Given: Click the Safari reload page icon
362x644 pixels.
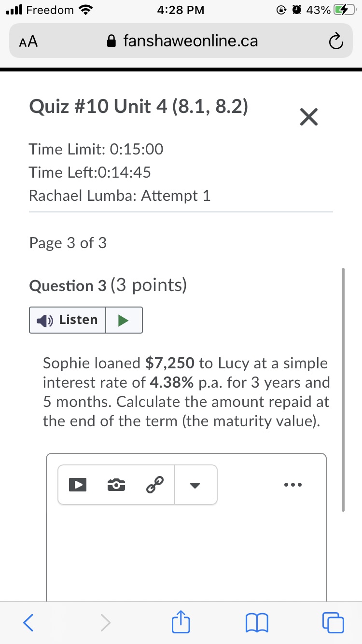Looking at the screenshot, I should 336,42.
